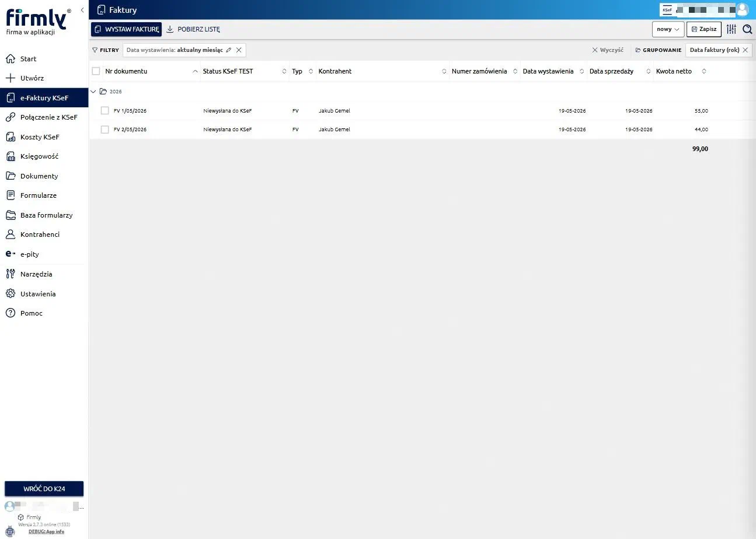Image resolution: width=756 pixels, height=539 pixels.
Task: Click WYSTAW FAKTURĘ button
Action: click(x=126, y=29)
